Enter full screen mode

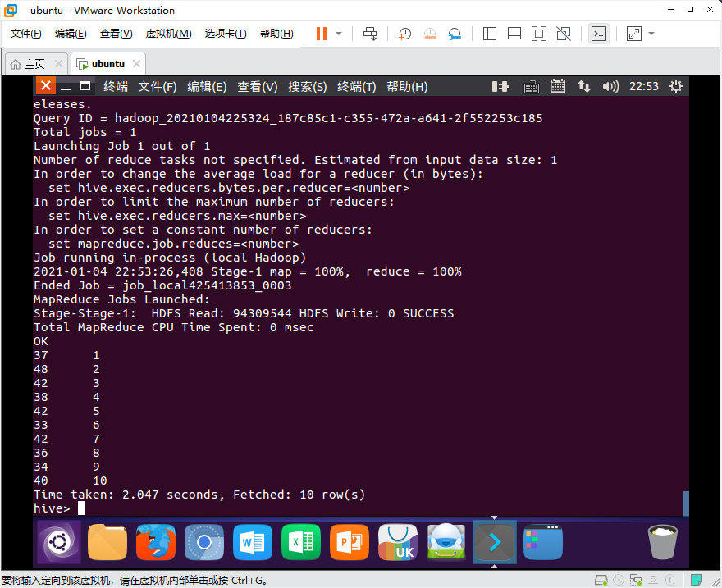539,34
